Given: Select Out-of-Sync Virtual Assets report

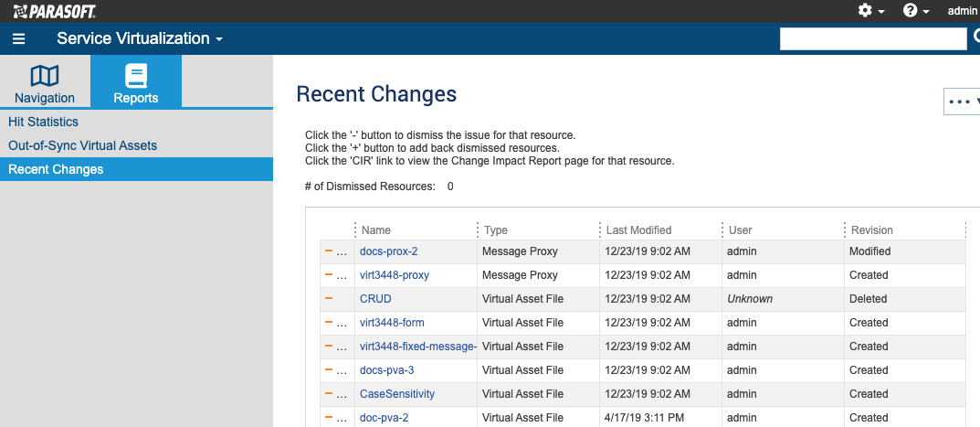Looking at the screenshot, I should click(82, 146).
